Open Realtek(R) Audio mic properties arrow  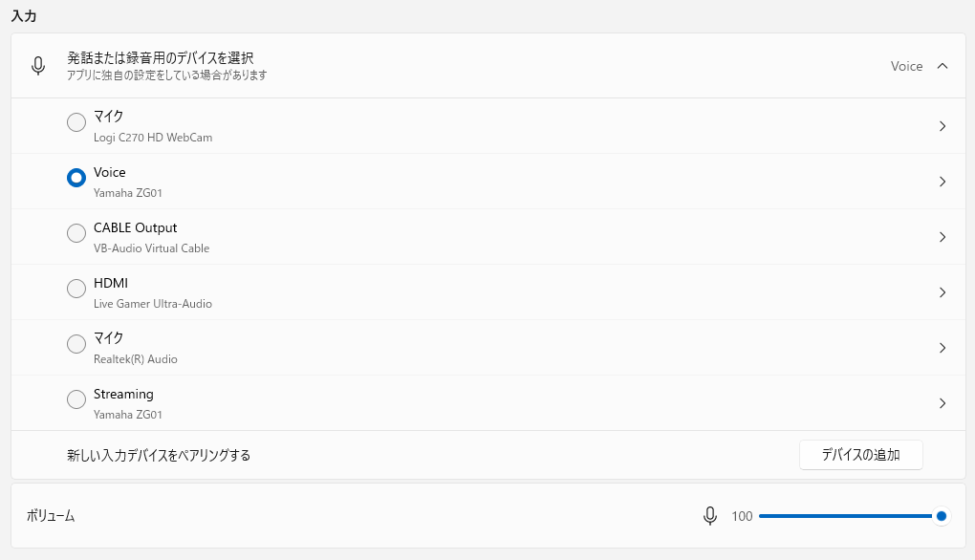(x=942, y=348)
